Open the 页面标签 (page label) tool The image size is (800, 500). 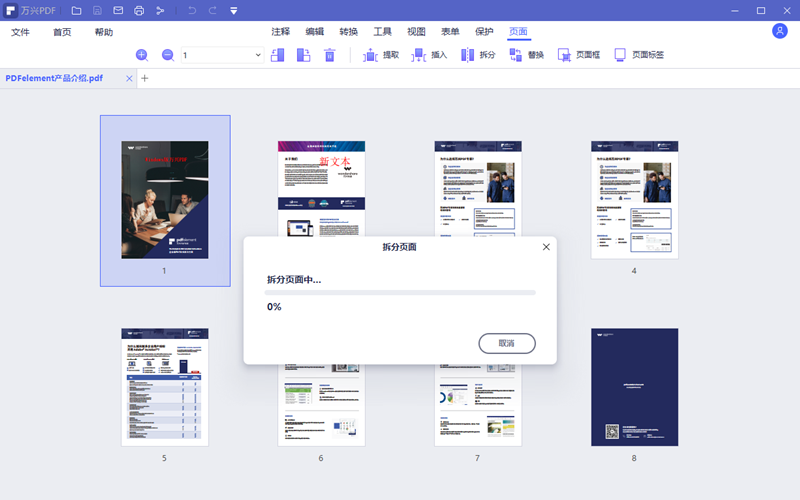tap(638, 55)
